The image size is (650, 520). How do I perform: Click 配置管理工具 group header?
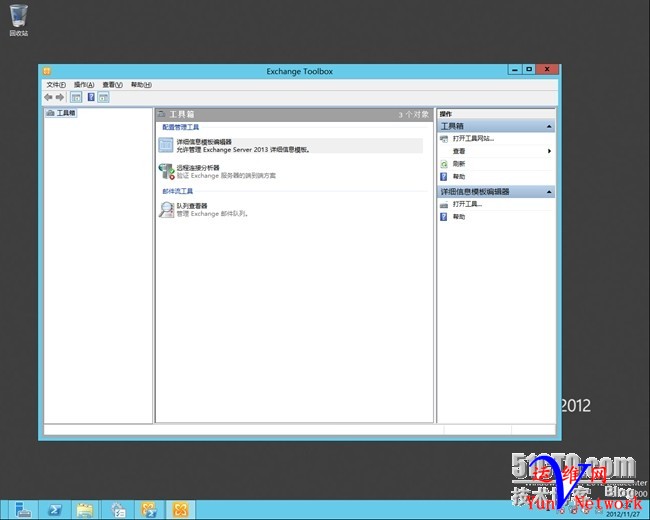tap(180, 127)
